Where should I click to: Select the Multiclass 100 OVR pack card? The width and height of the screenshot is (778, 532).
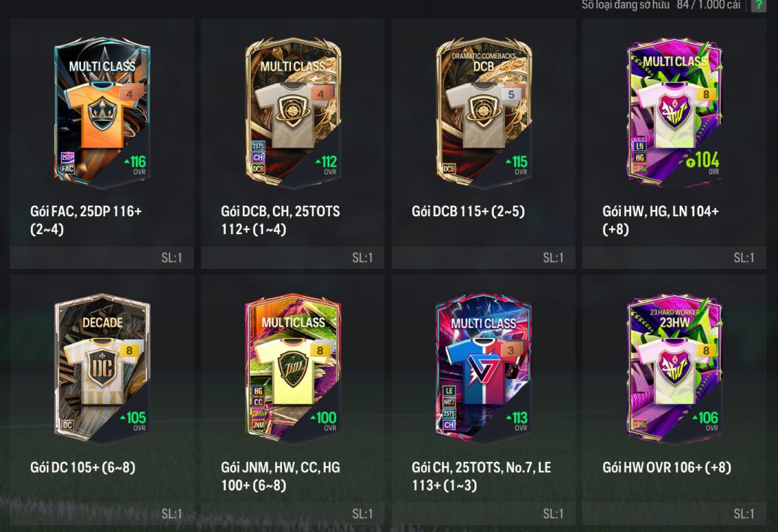293,369
